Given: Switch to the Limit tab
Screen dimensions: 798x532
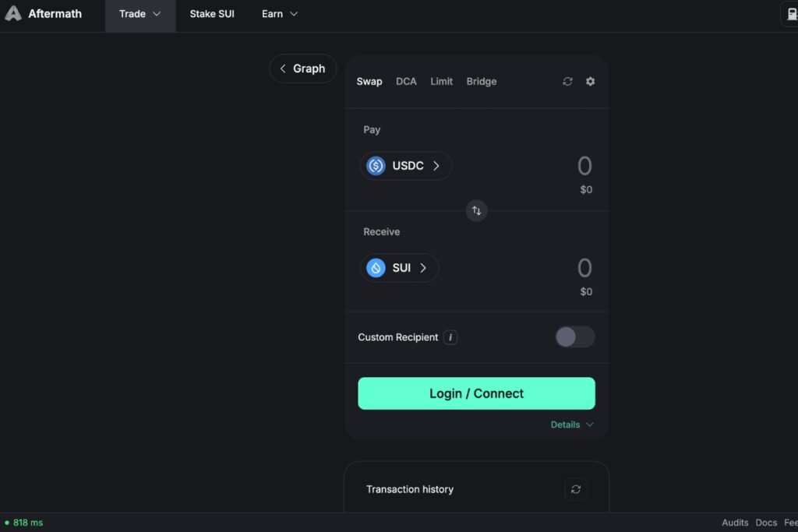Looking at the screenshot, I should pyautogui.click(x=441, y=81).
